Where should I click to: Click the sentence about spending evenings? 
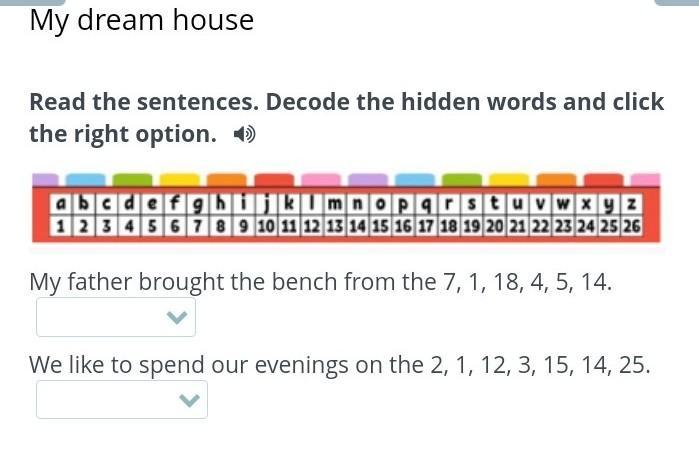[x=340, y=365]
